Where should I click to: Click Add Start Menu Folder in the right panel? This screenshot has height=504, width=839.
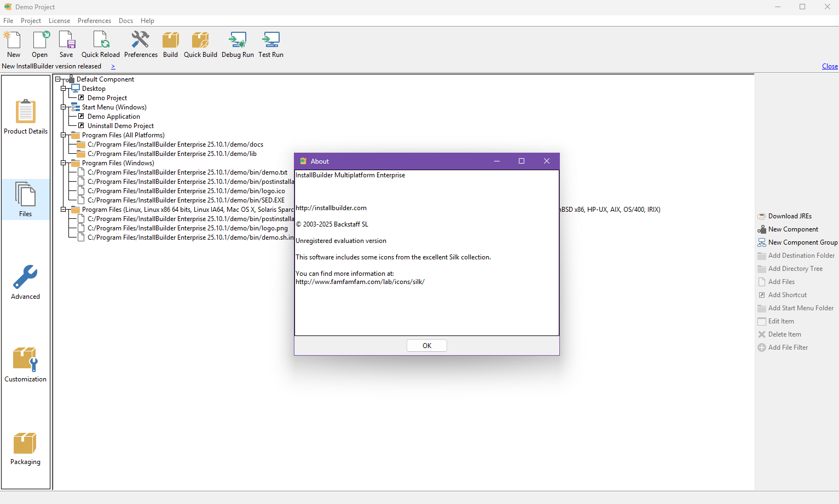(x=796, y=308)
